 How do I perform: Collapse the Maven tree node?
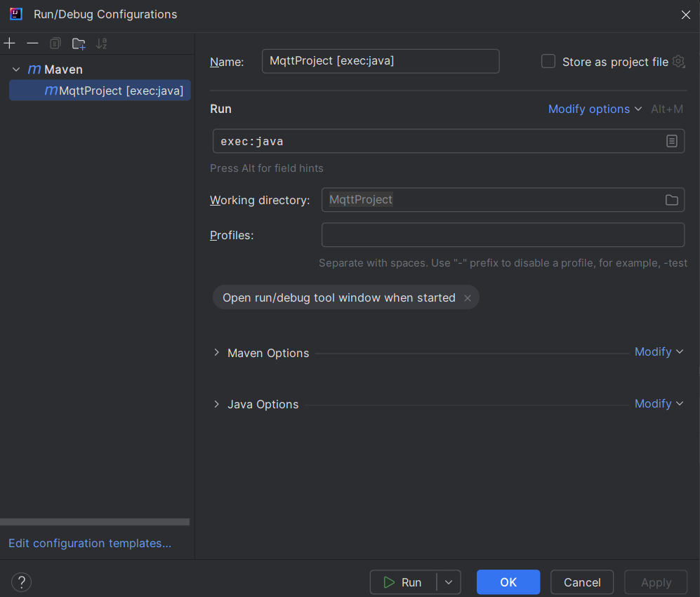15,69
